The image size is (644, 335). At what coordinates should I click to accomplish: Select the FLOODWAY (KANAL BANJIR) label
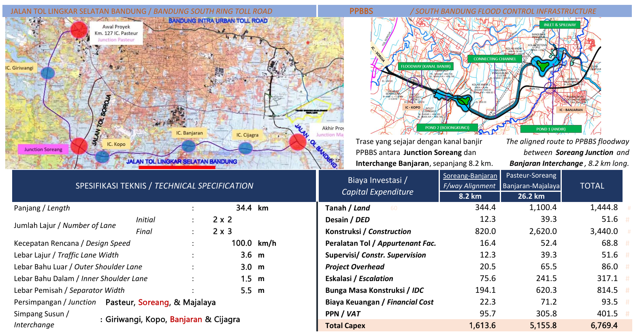425,66
